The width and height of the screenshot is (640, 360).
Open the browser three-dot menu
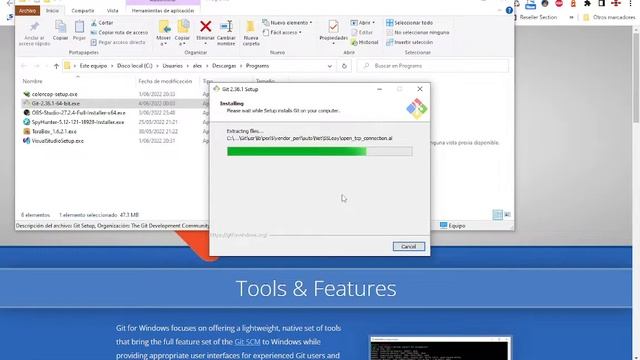coord(631,4)
